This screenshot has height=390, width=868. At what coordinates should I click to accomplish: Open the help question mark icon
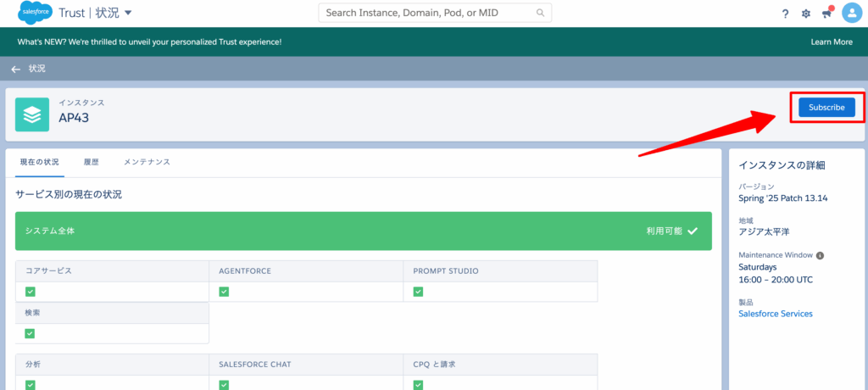(785, 14)
